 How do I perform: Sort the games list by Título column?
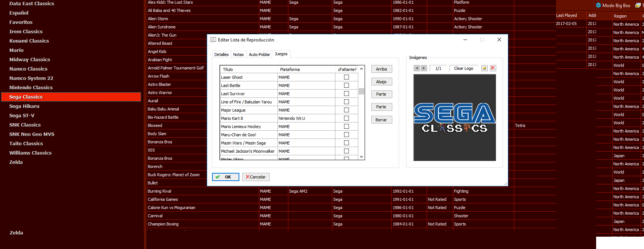point(249,69)
